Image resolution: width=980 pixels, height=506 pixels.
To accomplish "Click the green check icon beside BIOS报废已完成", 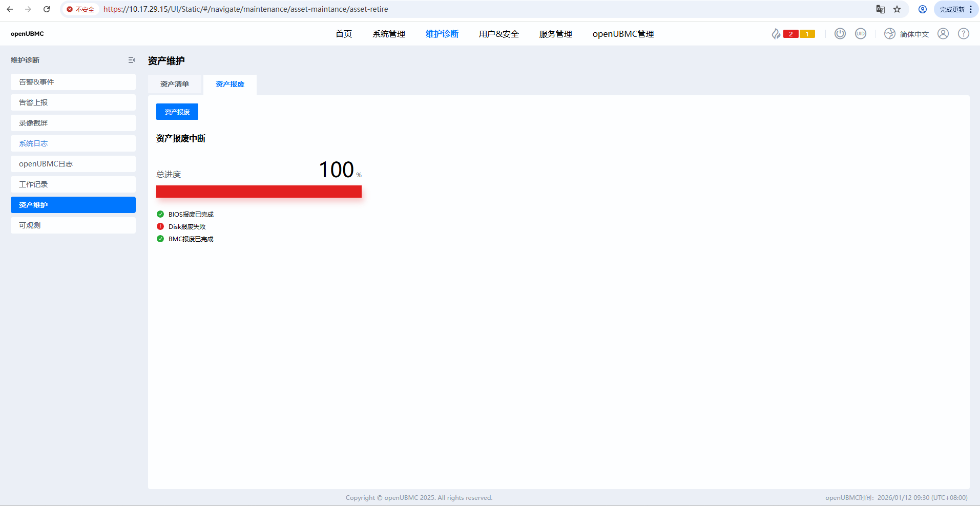I will pyautogui.click(x=160, y=214).
